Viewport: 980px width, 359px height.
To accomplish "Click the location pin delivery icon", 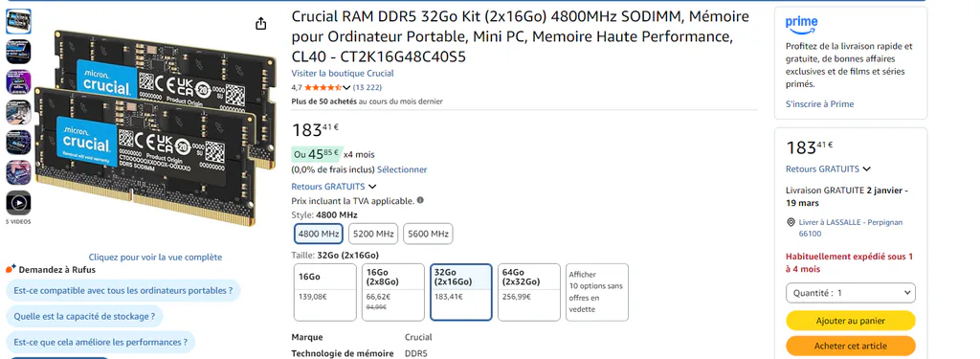I will [x=791, y=222].
